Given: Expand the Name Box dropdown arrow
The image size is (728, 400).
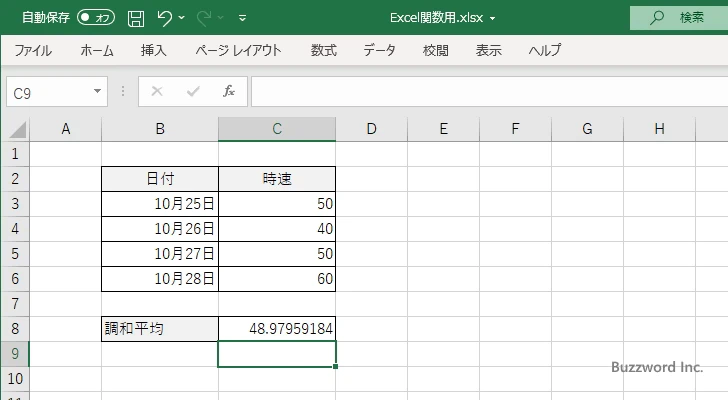Looking at the screenshot, I should point(98,91).
